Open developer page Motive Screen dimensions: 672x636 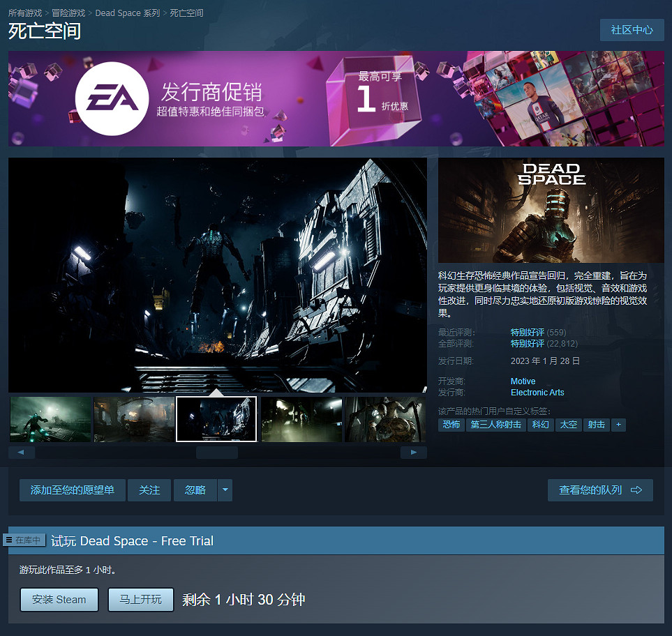tap(523, 381)
